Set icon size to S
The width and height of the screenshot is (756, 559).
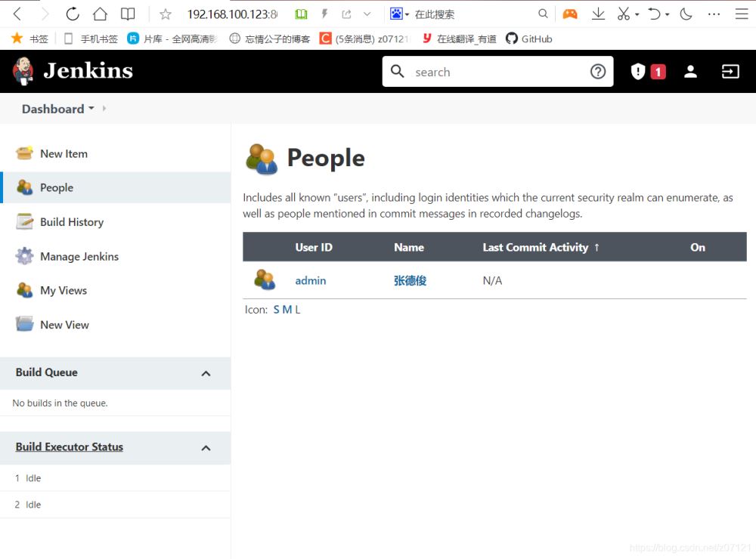pyautogui.click(x=276, y=310)
